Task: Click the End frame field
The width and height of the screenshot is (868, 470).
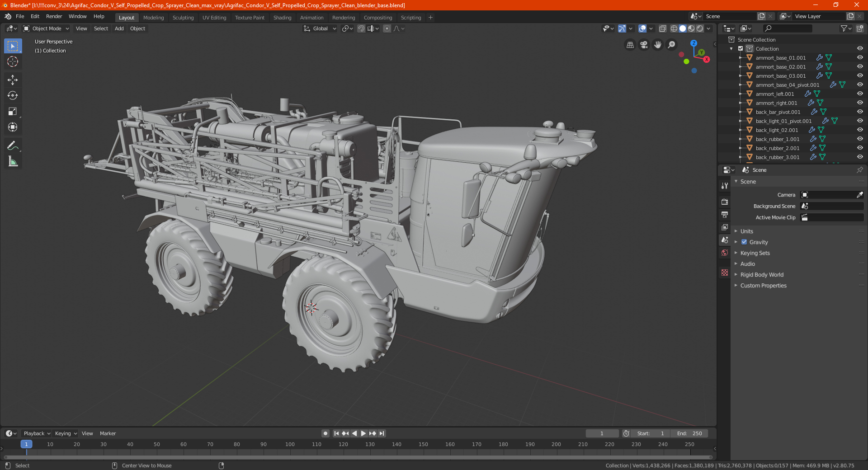Action: point(689,433)
